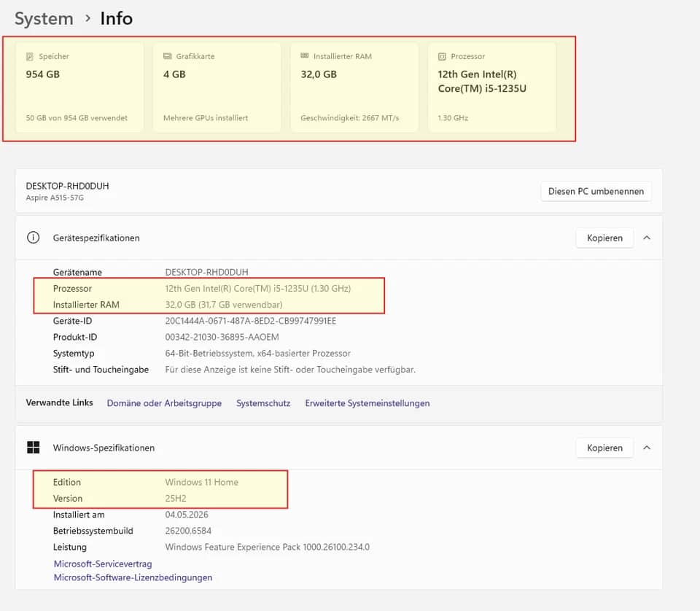Open the Prozessor i5-1235U card
The image size is (700, 611).
point(492,87)
